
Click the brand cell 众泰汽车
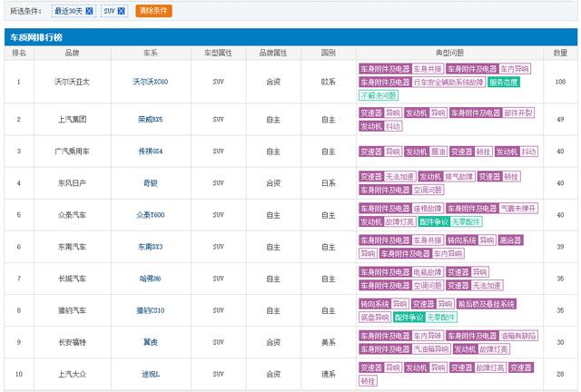coord(72,215)
